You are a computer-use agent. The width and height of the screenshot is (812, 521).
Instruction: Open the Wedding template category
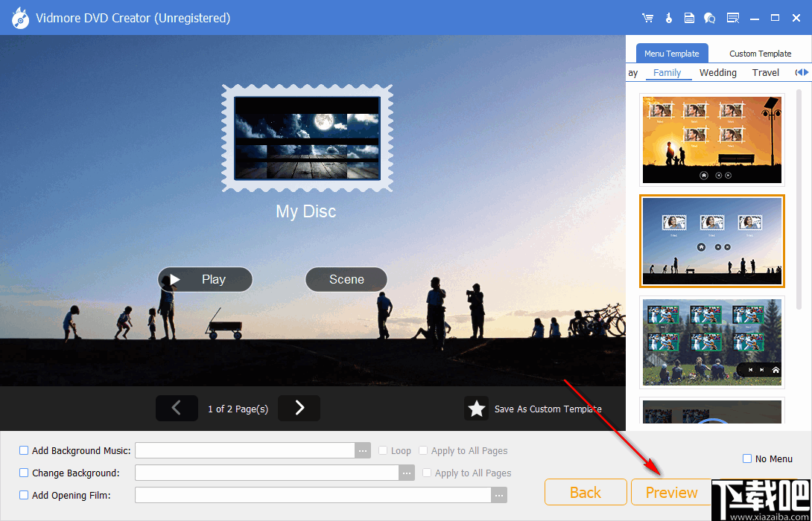click(717, 72)
